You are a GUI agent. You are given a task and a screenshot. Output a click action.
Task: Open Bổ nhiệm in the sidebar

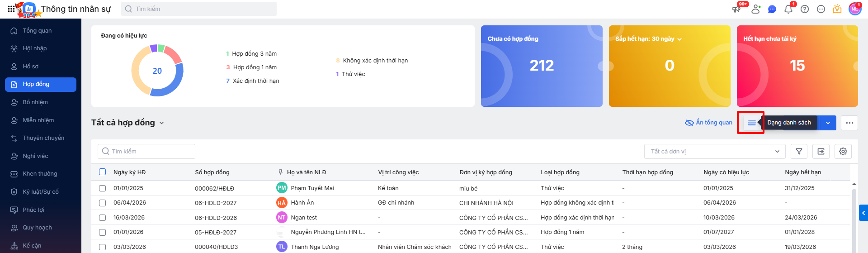(x=35, y=102)
